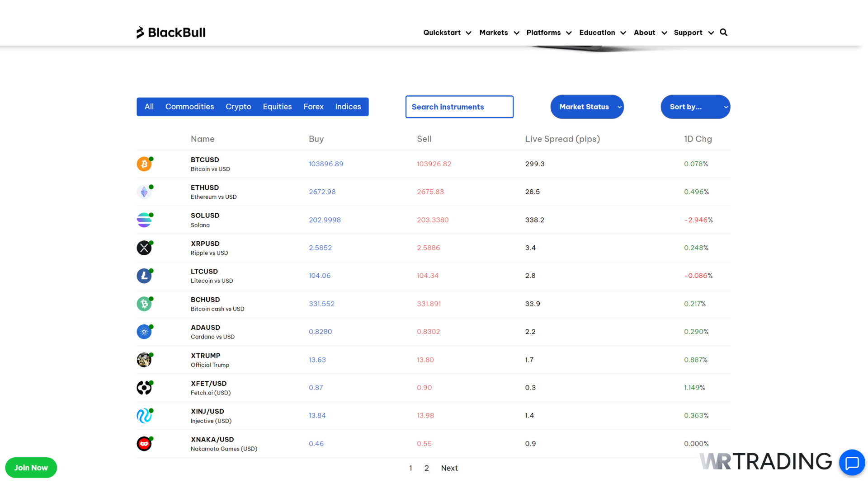Expand the About menu

coord(650,33)
